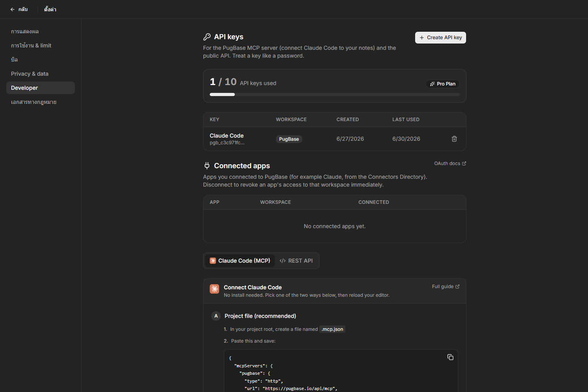Click 'No connected apps yet.' message
Viewport: 588px width, 392px height.
(335, 226)
